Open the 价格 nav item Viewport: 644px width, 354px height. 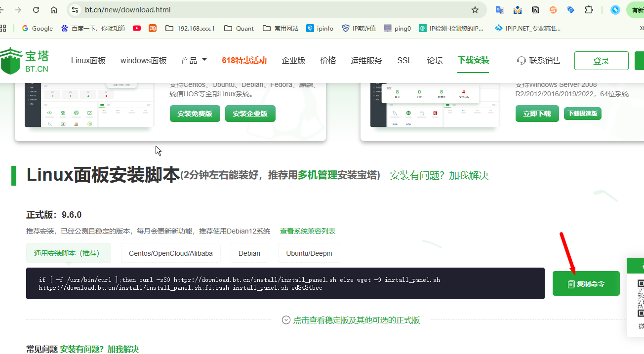[x=328, y=61]
